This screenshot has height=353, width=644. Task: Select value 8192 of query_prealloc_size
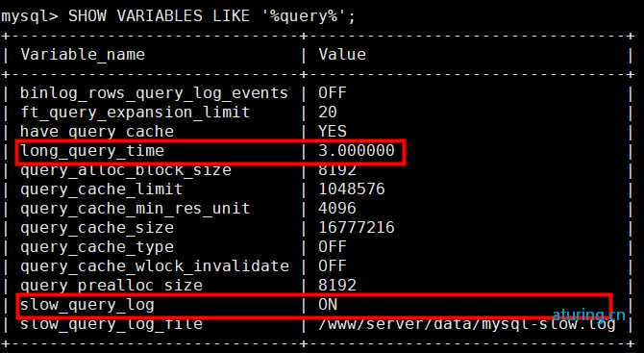(x=337, y=286)
